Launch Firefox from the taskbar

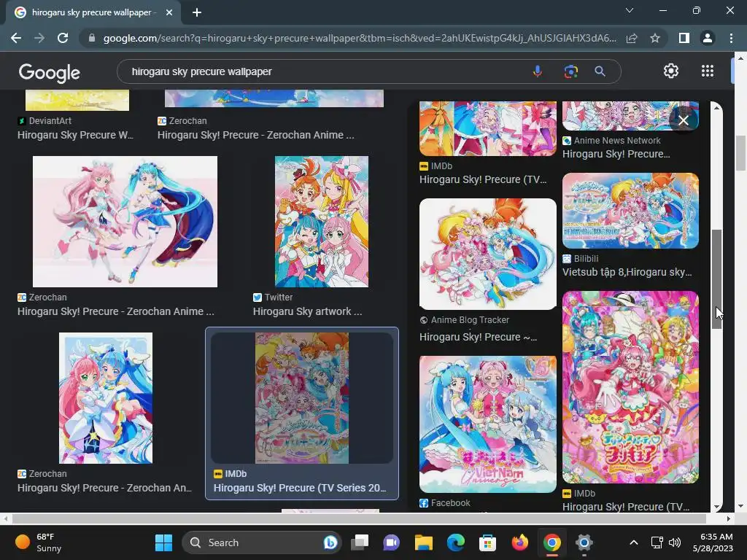(x=519, y=542)
